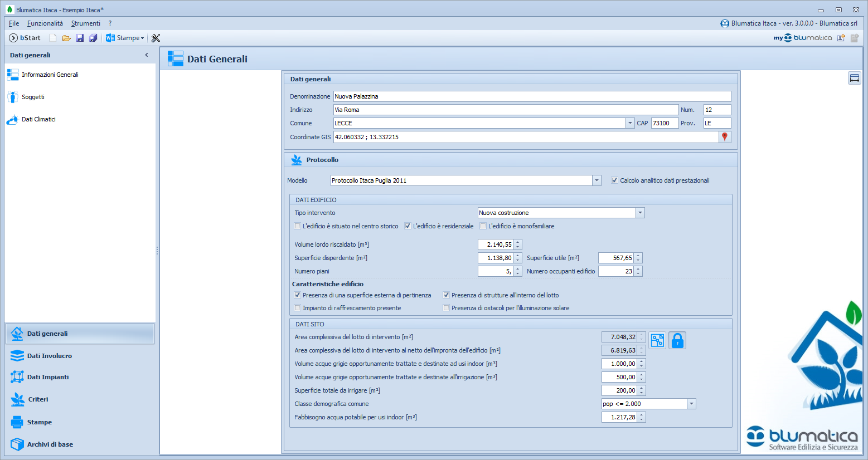Enable the centro storico checkbox
The width and height of the screenshot is (868, 460).
click(x=298, y=226)
